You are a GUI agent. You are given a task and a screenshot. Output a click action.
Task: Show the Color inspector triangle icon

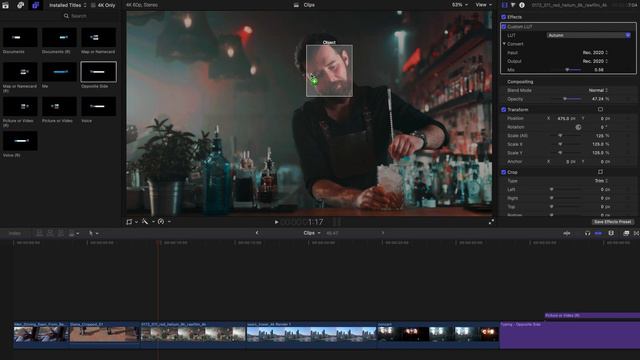pos(513,5)
